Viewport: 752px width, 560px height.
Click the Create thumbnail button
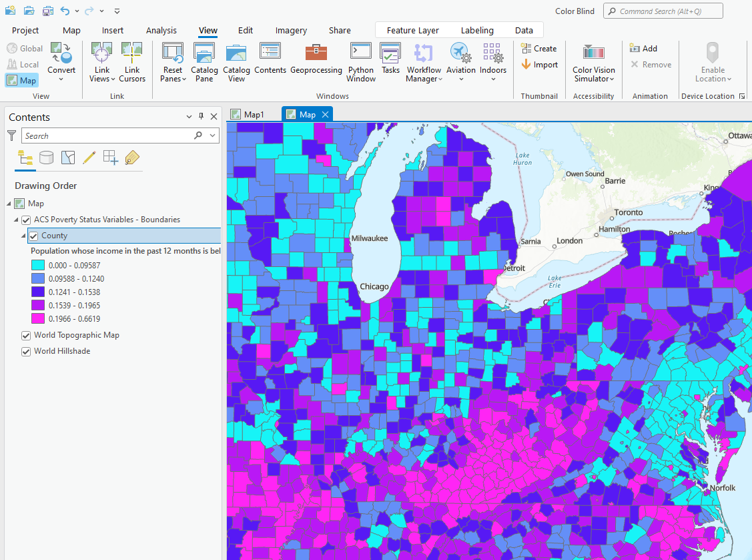[539, 48]
